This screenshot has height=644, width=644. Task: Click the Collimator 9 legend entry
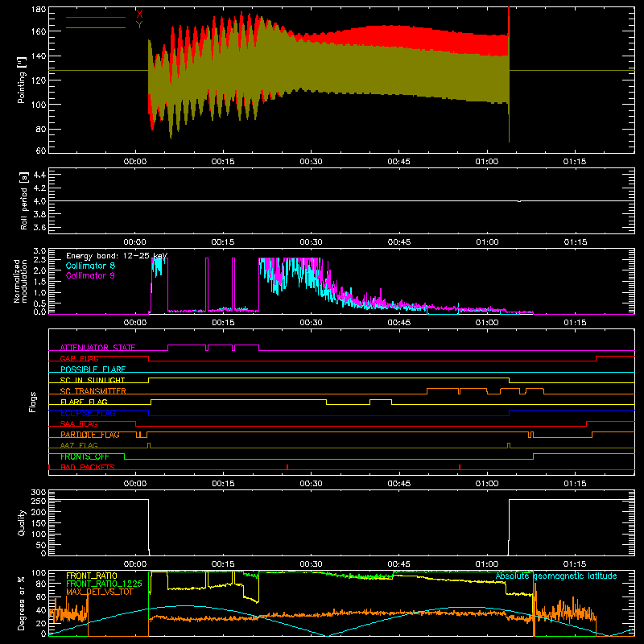click(x=90, y=275)
